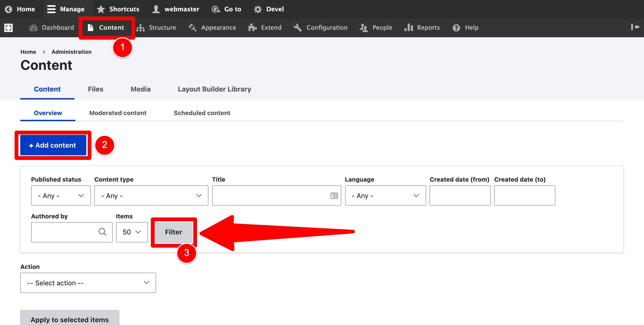This screenshot has width=644, height=325.
Task: Open Appearance via paintbrush icon
Action: [193, 28]
